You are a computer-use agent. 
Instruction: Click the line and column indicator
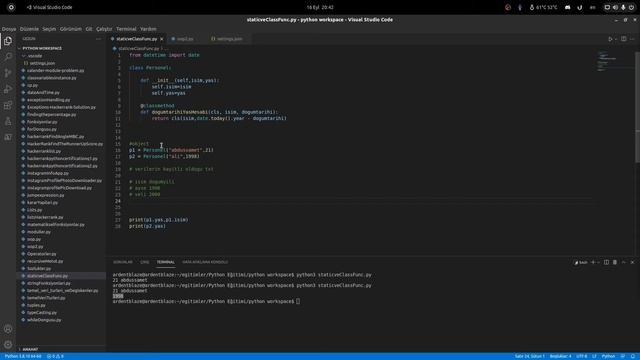click(529, 356)
